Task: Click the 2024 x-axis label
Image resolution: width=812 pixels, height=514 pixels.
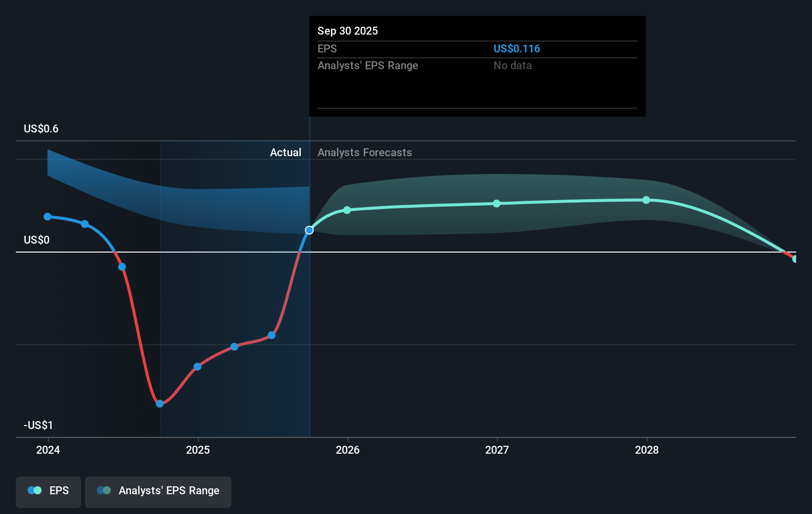Action: tap(48, 450)
